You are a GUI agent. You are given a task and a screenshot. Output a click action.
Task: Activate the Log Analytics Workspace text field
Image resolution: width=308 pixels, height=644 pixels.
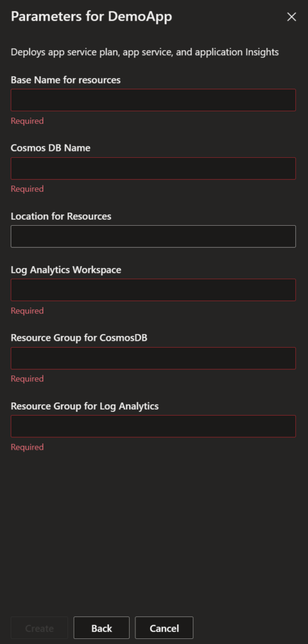point(153,290)
